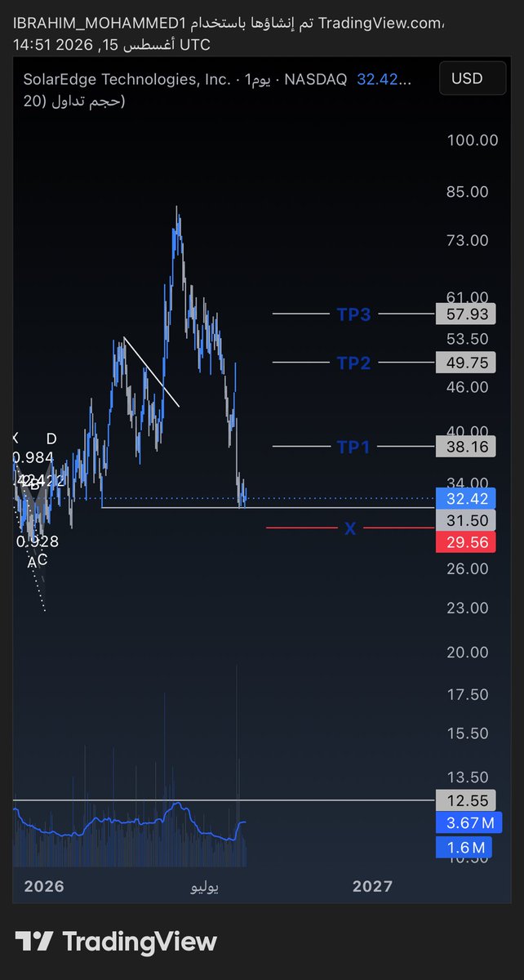Click the red 29.56 stop price tag
Image resolution: width=524 pixels, height=980 pixels.
click(x=466, y=543)
